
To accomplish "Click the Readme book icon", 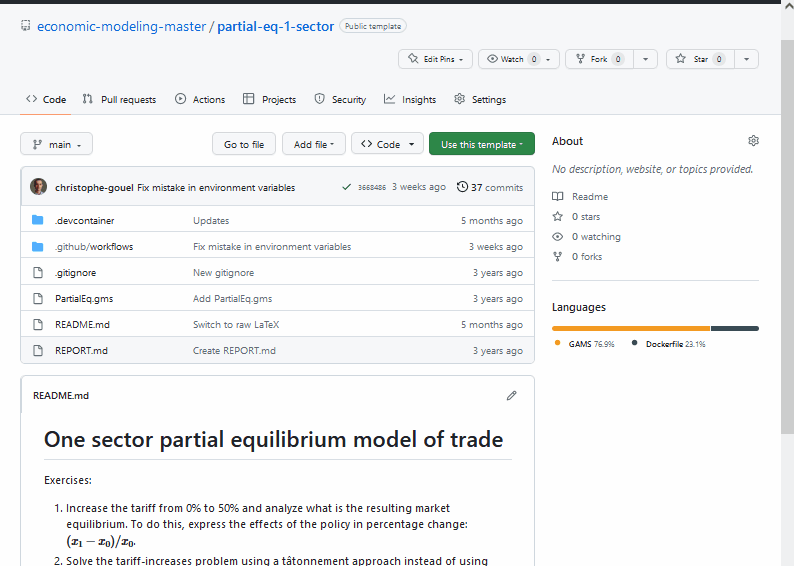I will [x=558, y=196].
